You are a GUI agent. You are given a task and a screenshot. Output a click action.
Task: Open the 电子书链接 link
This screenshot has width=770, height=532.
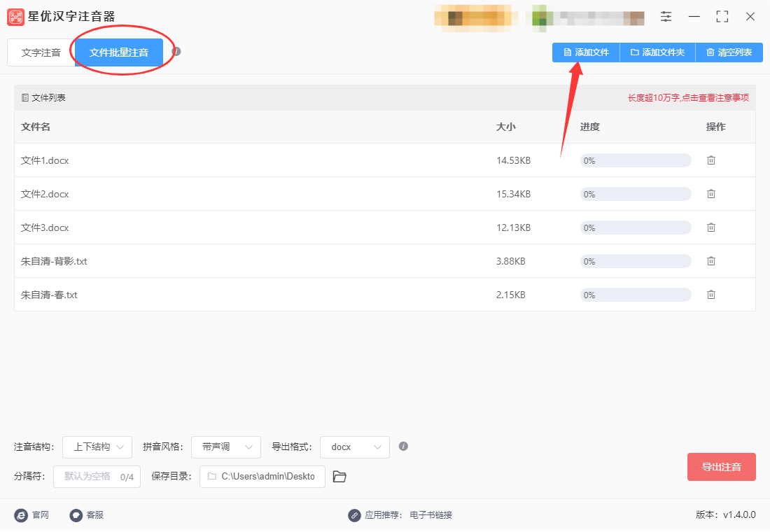430,515
